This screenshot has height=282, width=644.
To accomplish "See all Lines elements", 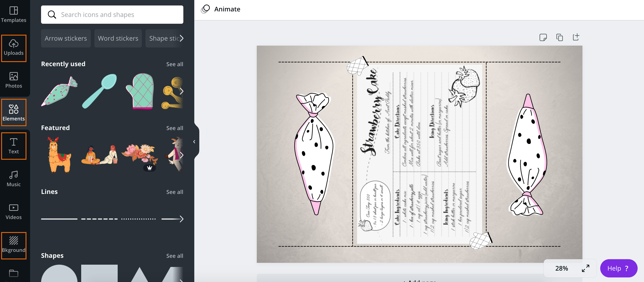I will [174, 192].
